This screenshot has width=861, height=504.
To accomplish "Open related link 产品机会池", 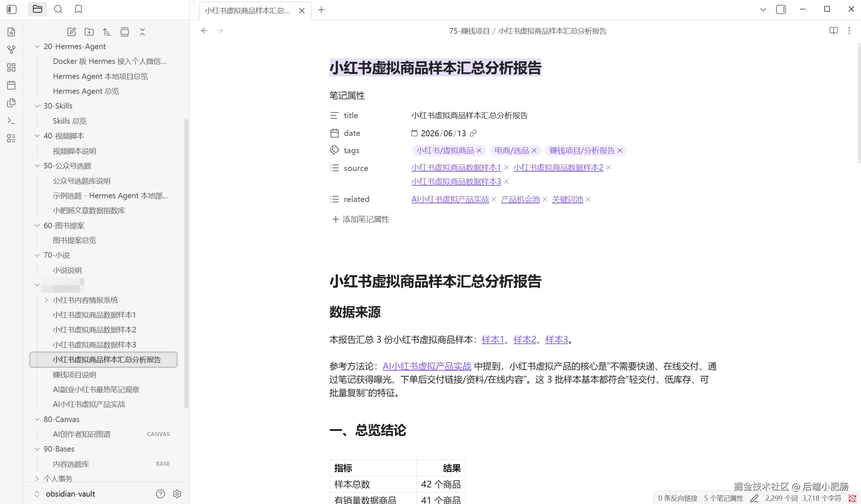I will coord(520,199).
